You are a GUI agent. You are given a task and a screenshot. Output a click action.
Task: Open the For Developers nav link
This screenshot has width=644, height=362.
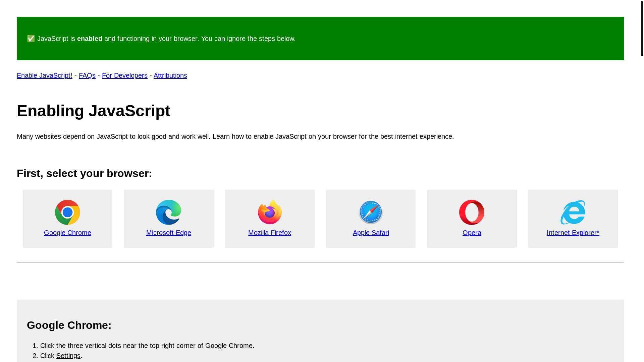point(125,75)
